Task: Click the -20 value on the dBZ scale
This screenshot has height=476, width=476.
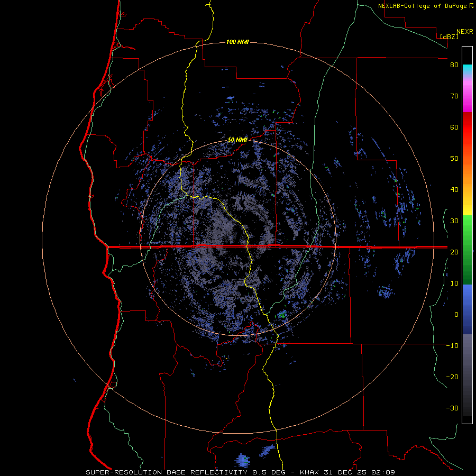Action: (x=452, y=377)
